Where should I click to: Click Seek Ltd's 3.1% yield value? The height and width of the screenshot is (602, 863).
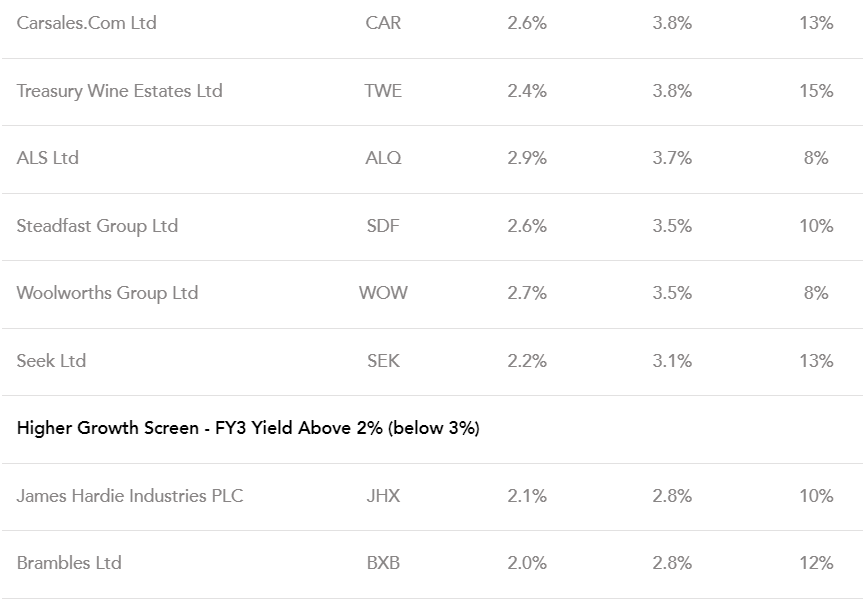pos(672,361)
